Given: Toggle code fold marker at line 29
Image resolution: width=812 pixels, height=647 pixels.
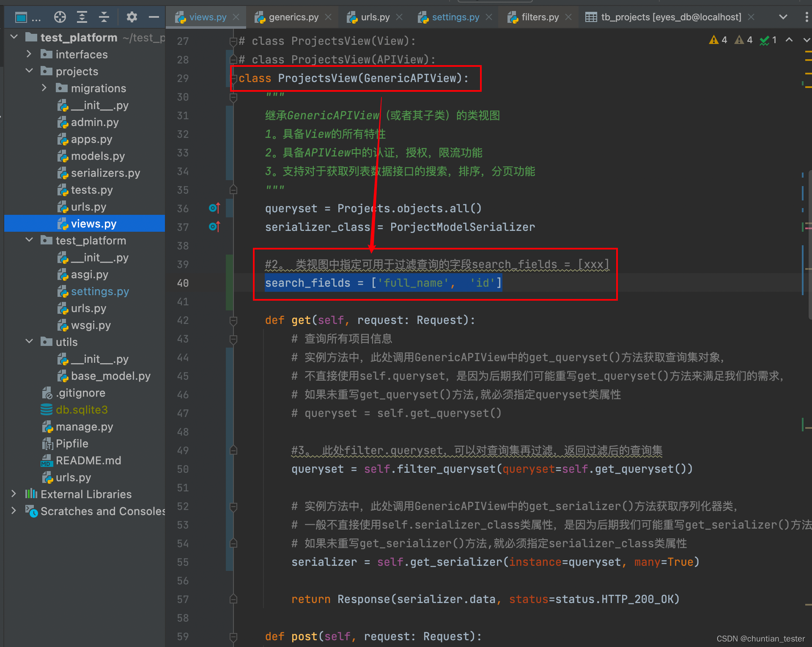Looking at the screenshot, I should point(234,78).
